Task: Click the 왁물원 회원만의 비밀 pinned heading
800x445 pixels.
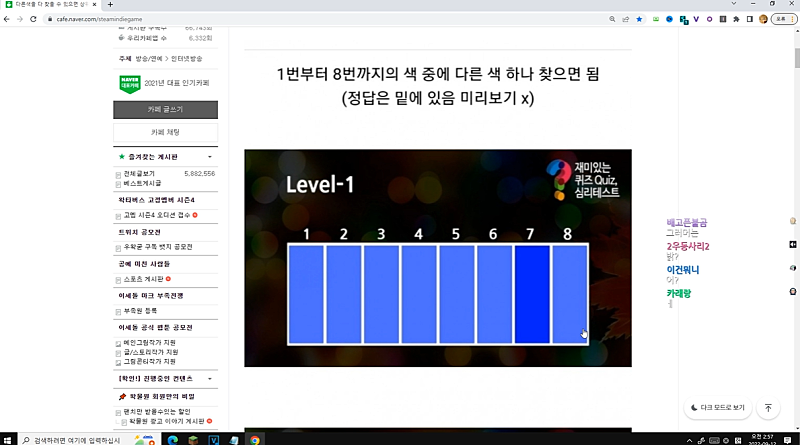Action: pyautogui.click(x=162, y=397)
